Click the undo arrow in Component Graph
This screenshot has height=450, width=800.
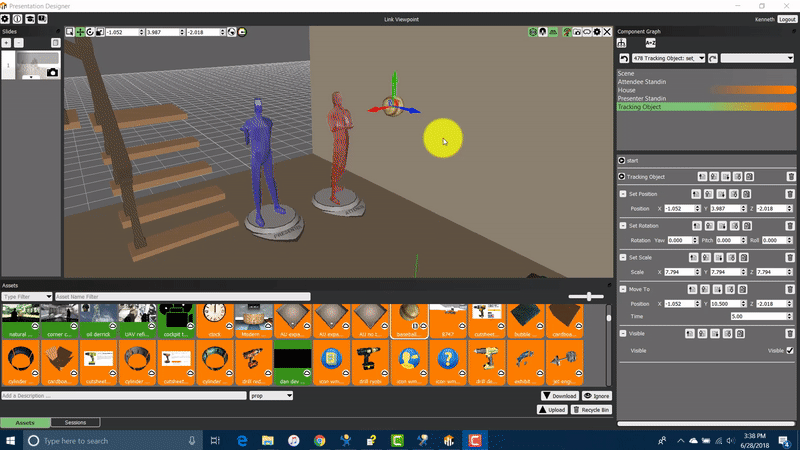coord(624,58)
